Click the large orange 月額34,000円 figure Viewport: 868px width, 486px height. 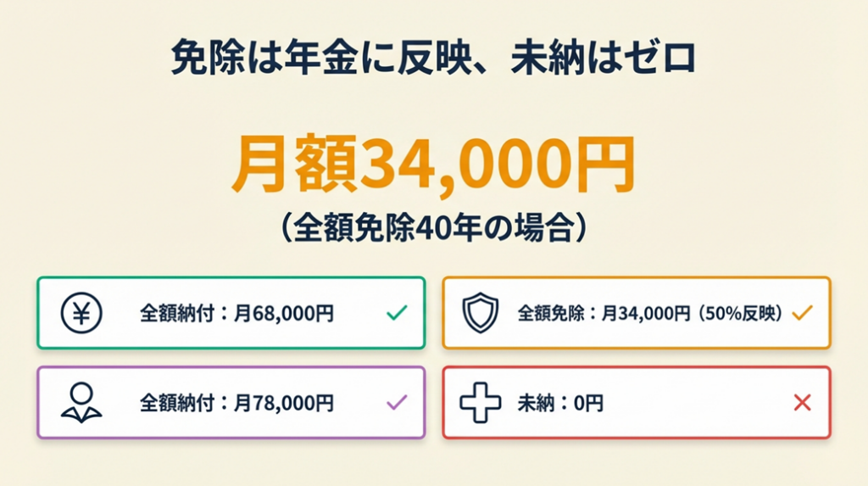433,165
